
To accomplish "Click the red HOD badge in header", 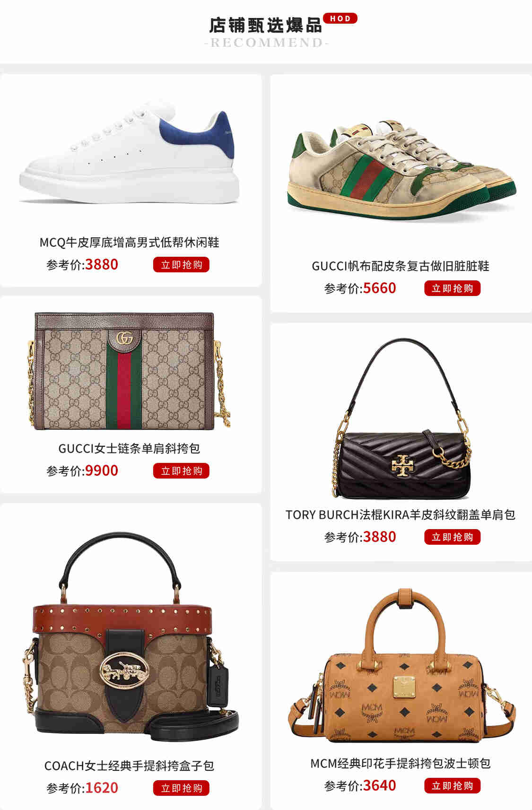I will point(340,18).
